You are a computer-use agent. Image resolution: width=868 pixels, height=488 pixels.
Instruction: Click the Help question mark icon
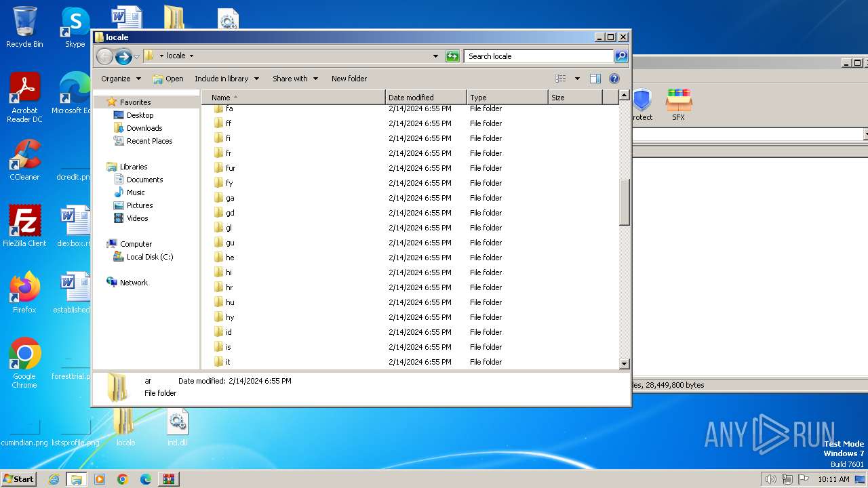(614, 79)
